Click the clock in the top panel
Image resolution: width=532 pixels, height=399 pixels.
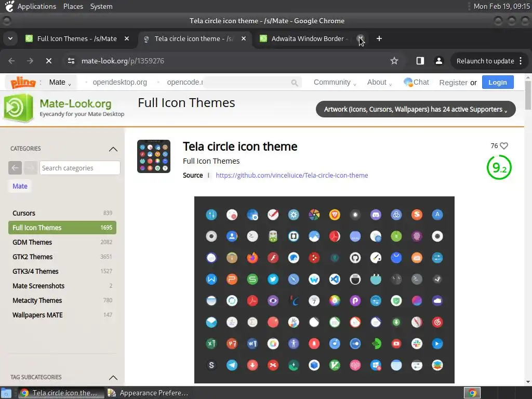(501, 6)
